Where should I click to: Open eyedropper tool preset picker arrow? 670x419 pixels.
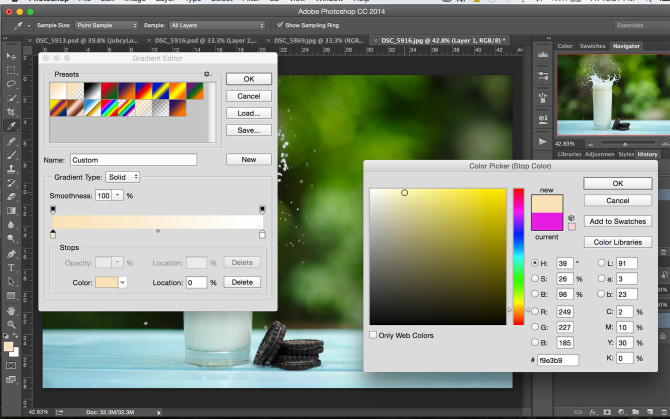point(29,26)
